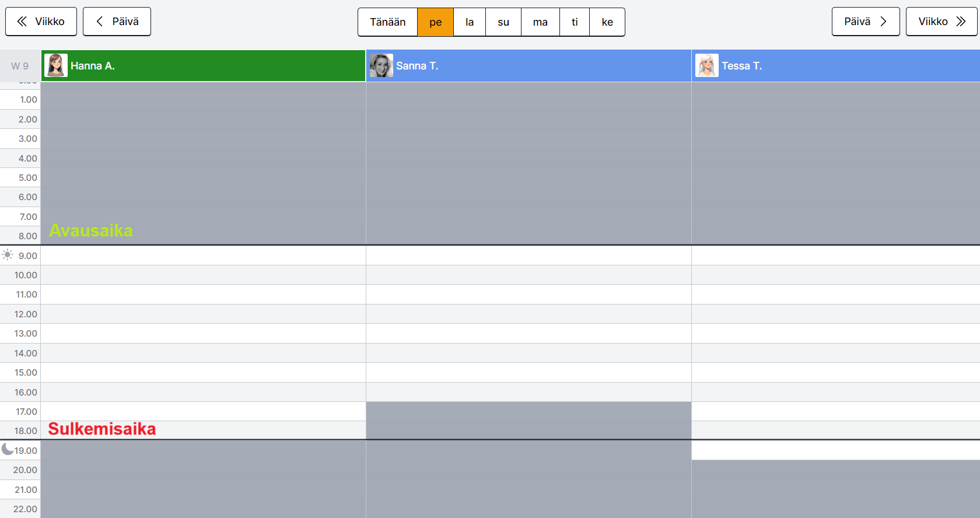Image resolution: width=980 pixels, height=518 pixels.
Task: Click the W 9 week label
Action: click(x=20, y=66)
